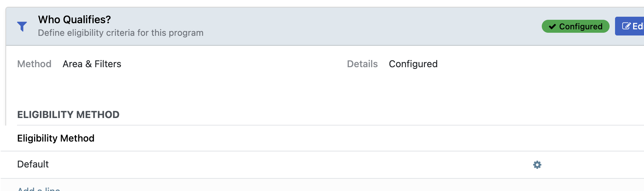Click the Method field label
The height and width of the screenshot is (191, 644).
click(34, 64)
